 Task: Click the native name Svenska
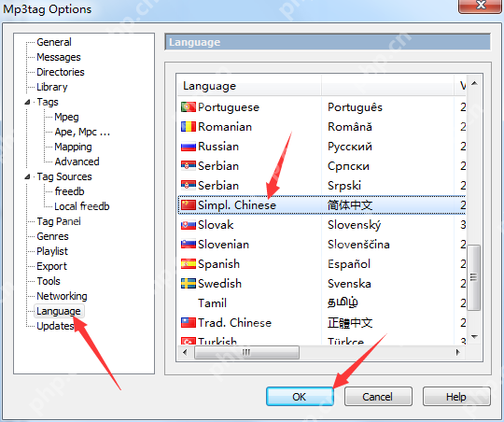(349, 284)
